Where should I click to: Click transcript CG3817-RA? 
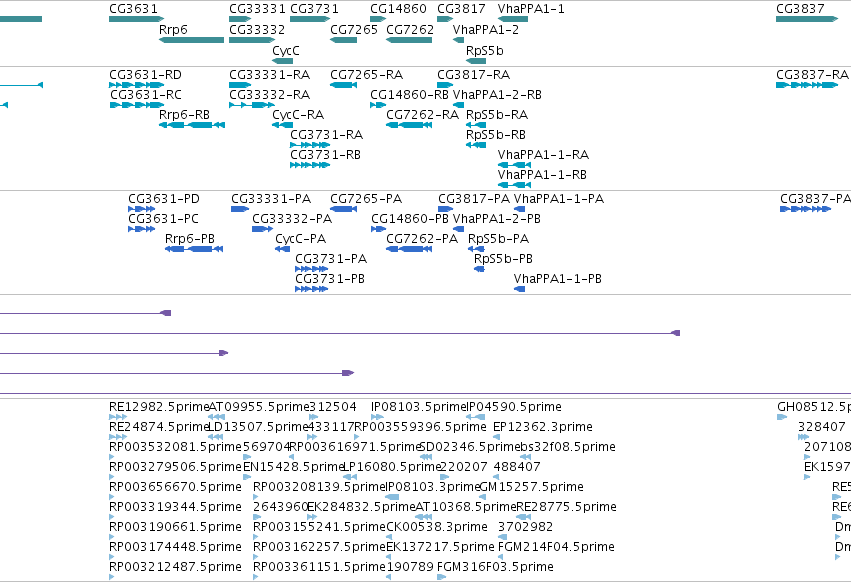474,74
